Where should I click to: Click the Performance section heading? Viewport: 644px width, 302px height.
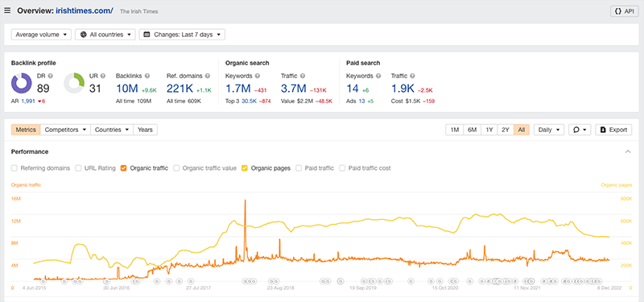(x=30, y=151)
